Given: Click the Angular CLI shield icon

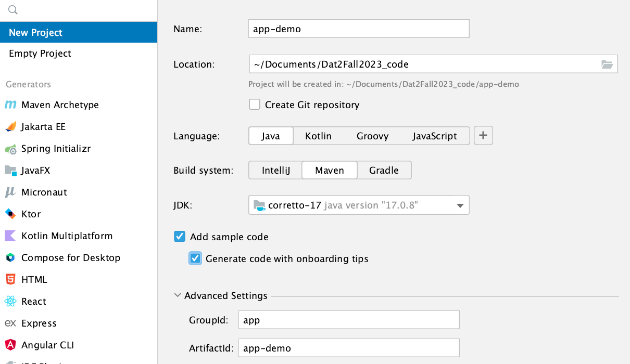Looking at the screenshot, I should pos(10,345).
